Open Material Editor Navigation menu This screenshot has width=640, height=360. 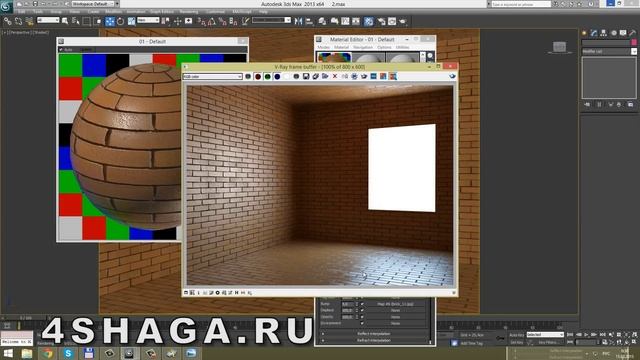(362, 47)
